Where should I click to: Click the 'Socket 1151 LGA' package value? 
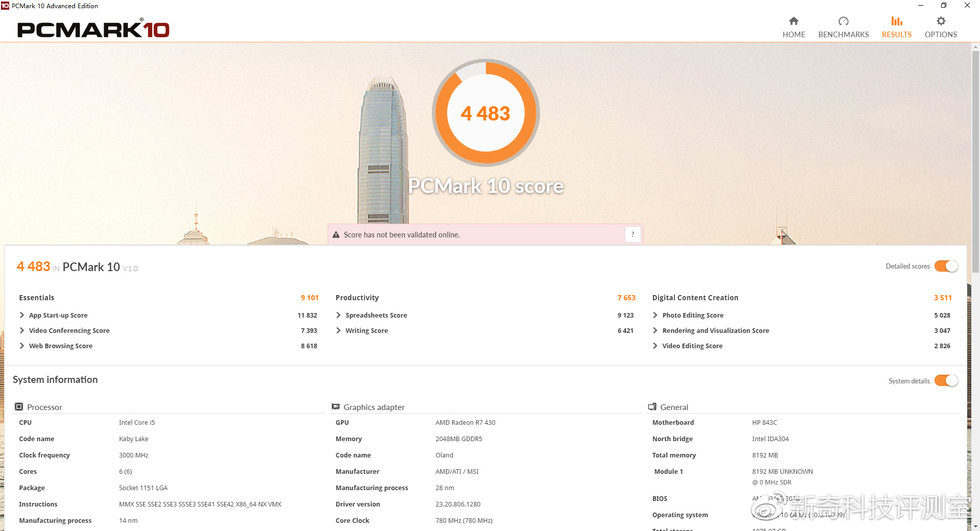pos(143,488)
